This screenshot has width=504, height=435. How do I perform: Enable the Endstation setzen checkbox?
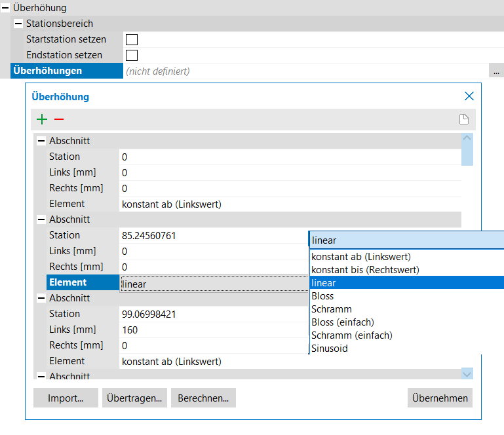(132, 55)
